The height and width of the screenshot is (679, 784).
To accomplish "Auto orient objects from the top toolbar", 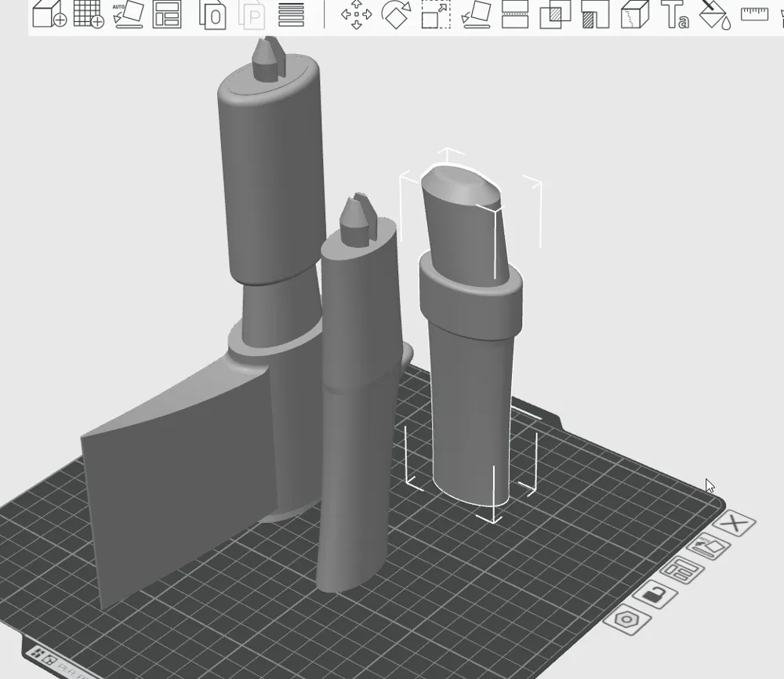I will pos(128,14).
